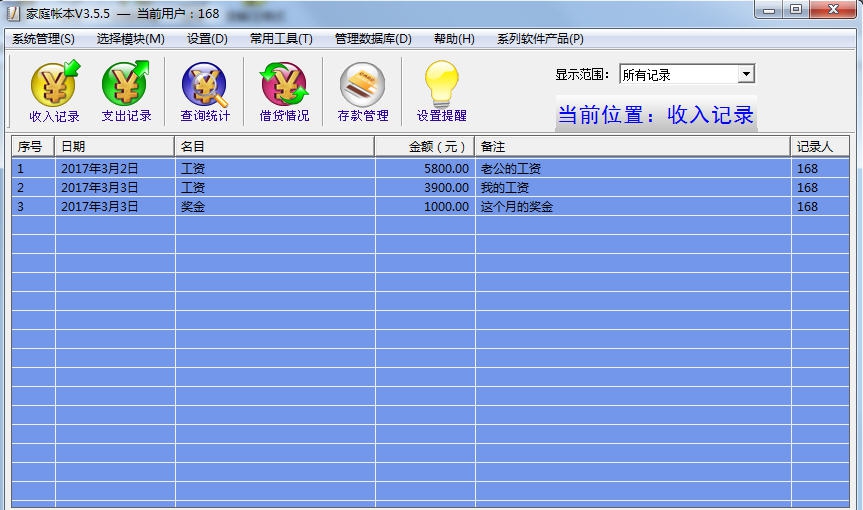The image size is (863, 510).
Task: Open the 系统管理(S) menu
Action: pyautogui.click(x=43, y=39)
